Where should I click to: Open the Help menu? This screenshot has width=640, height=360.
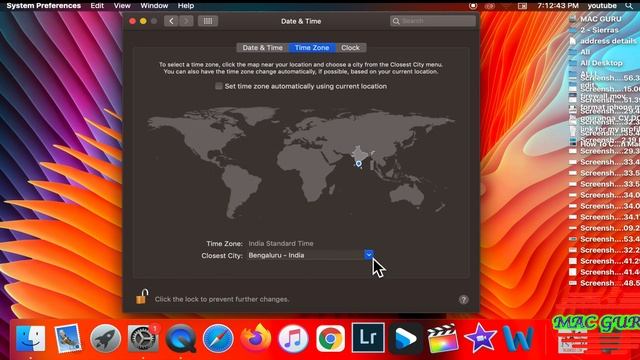186,6
